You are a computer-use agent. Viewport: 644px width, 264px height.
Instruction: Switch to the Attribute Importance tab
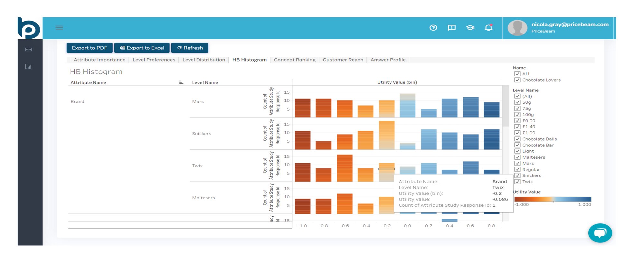tap(99, 60)
